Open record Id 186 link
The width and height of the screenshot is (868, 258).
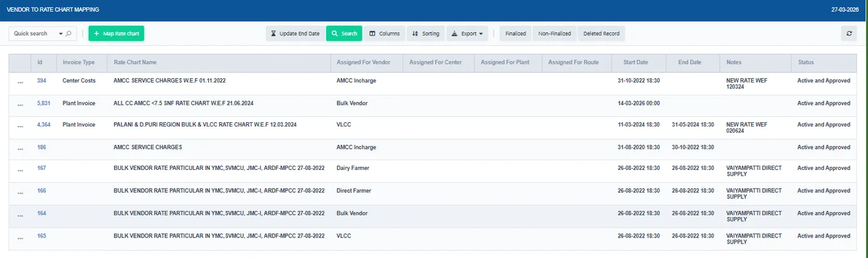pyautogui.click(x=42, y=147)
